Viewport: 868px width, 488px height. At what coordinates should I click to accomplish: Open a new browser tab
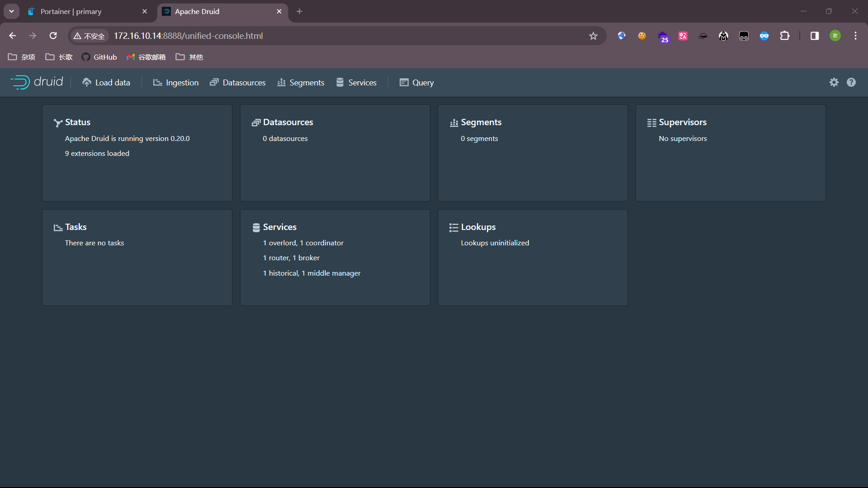pyautogui.click(x=299, y=11)
